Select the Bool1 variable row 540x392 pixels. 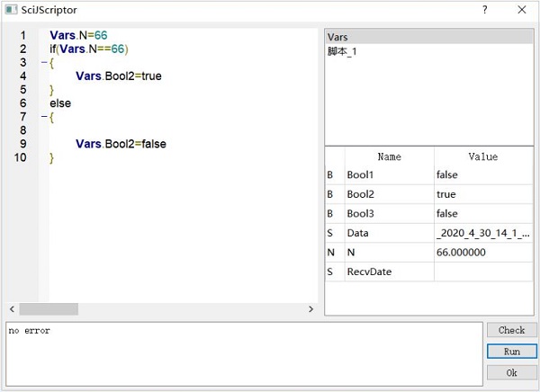(429, 174)
